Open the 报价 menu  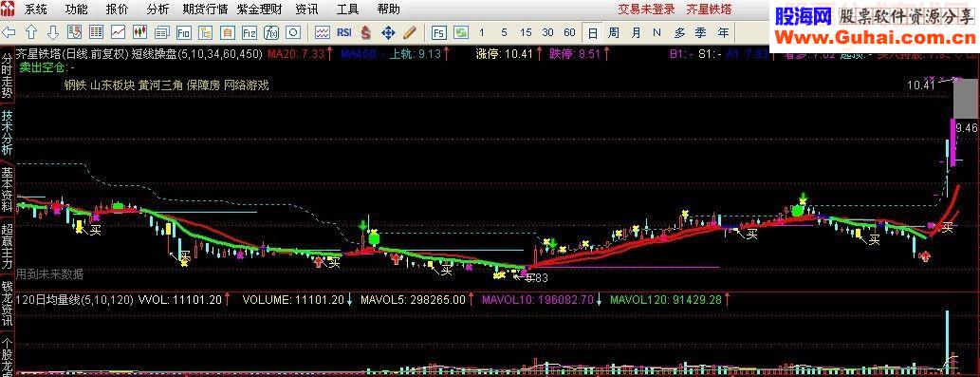[x=117, y=9]
